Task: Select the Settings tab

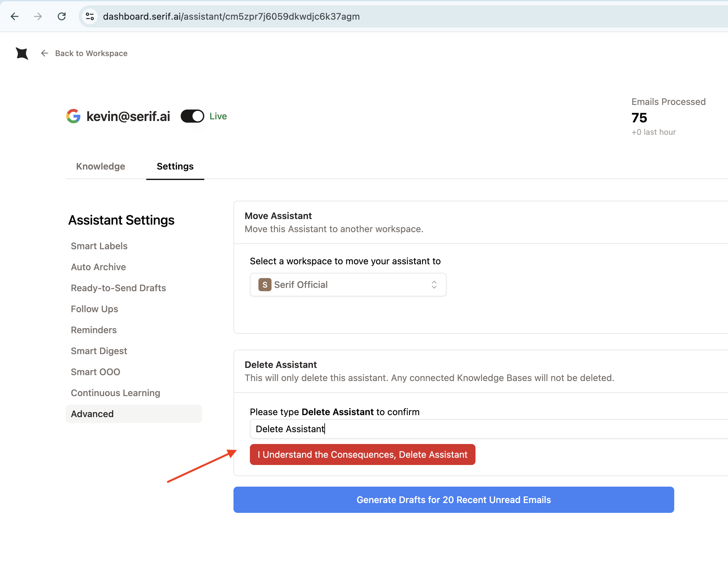Action: click(x=175, y=166)
